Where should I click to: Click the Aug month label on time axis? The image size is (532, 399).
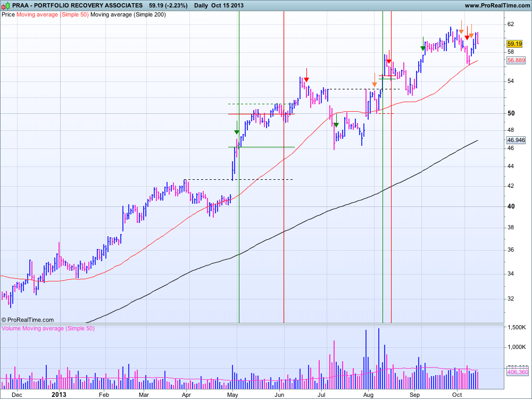[x=368, y=395]
